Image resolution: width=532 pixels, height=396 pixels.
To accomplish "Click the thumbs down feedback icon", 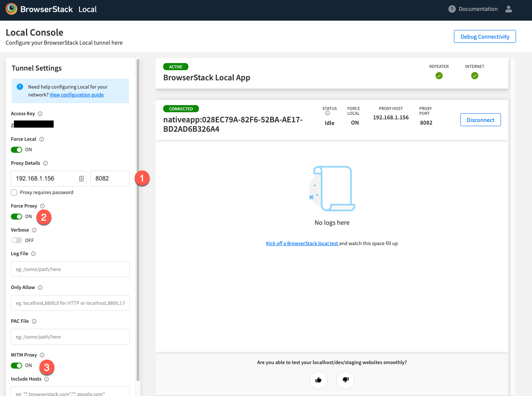I will click(x=345, y=380).
